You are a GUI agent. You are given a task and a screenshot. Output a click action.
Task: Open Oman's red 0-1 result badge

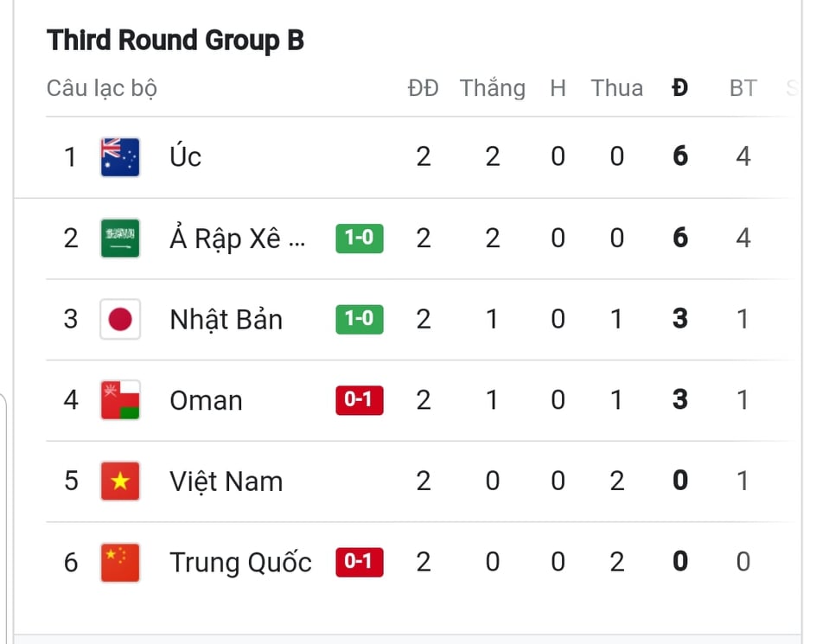pos(360,400)
